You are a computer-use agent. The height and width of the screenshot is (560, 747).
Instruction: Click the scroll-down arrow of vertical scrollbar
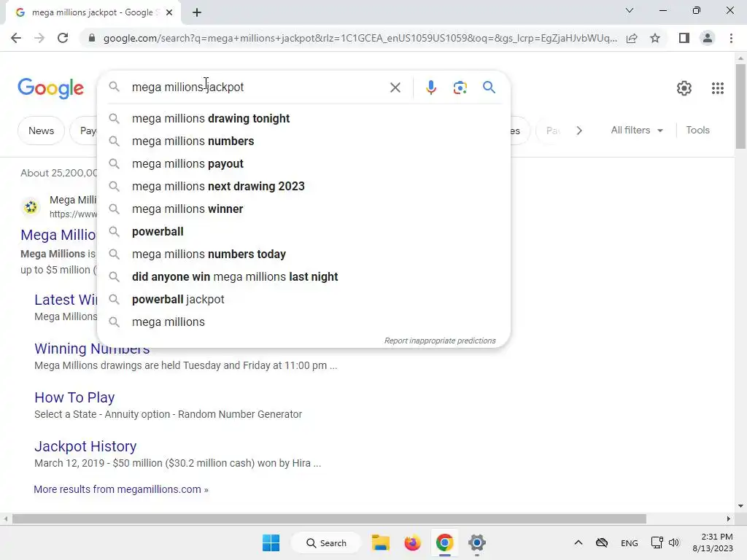click(740, 506)
